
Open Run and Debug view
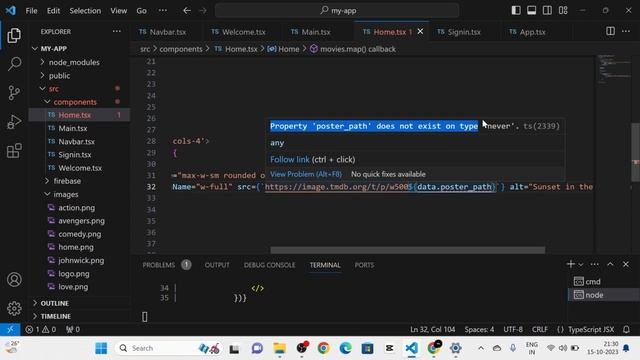14,122
